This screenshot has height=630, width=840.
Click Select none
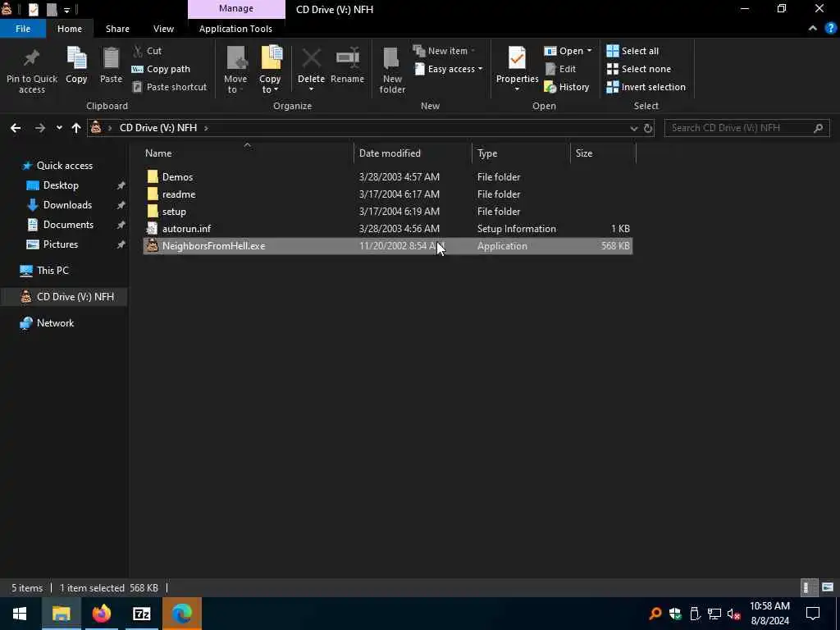coord(638,69)
